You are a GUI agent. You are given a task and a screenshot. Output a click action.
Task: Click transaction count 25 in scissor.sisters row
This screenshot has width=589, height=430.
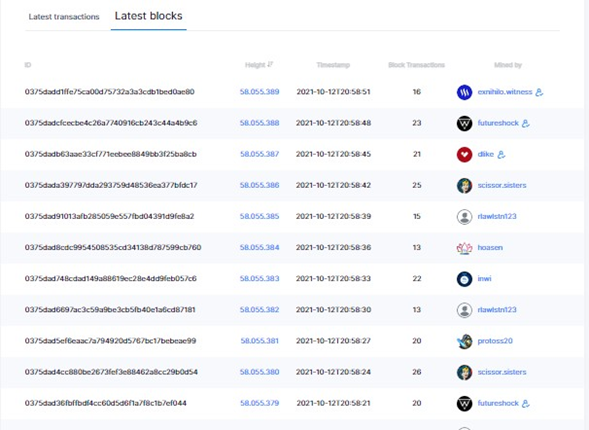point(417,185)
